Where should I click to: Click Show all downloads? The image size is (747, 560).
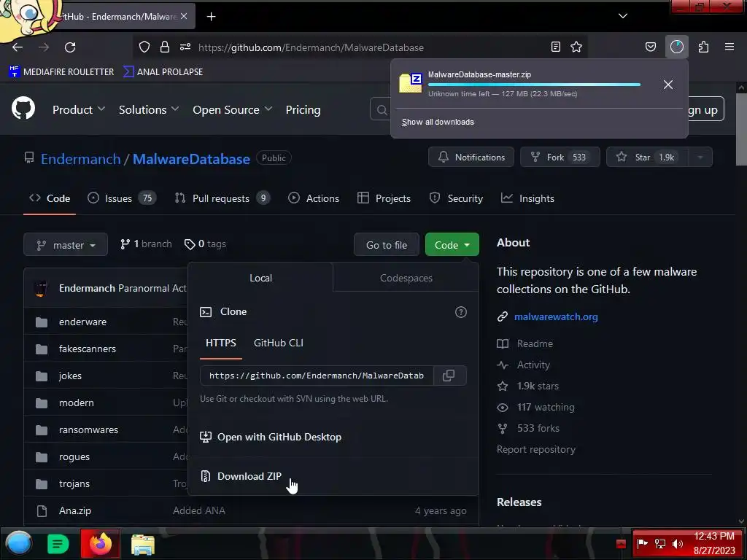point(438,122)
